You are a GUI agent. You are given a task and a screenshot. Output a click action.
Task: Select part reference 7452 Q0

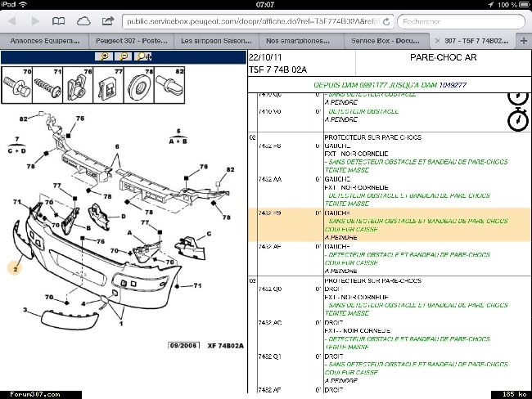click(270, 289)
